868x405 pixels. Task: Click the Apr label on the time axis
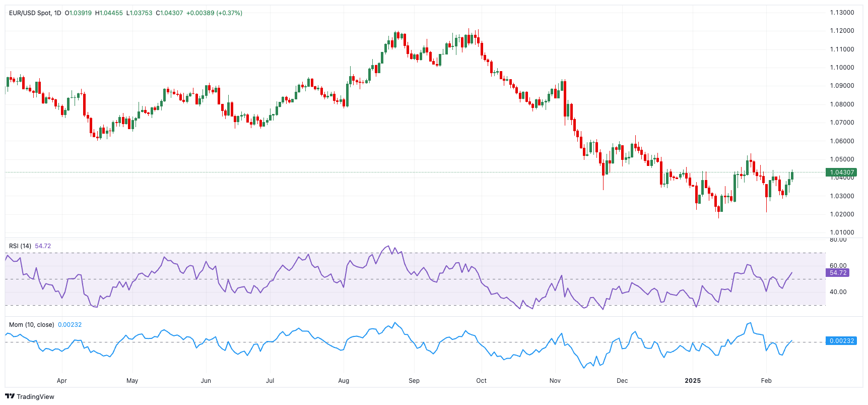coord(62,381)
